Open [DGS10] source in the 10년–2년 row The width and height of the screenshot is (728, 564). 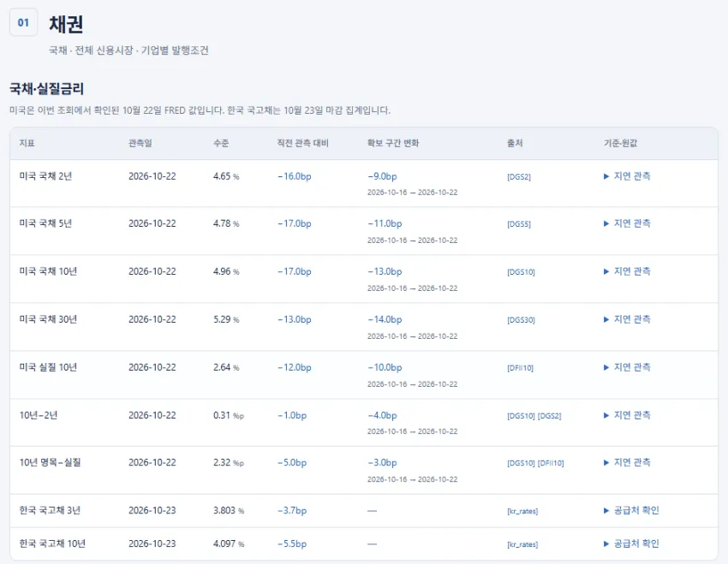521,416
